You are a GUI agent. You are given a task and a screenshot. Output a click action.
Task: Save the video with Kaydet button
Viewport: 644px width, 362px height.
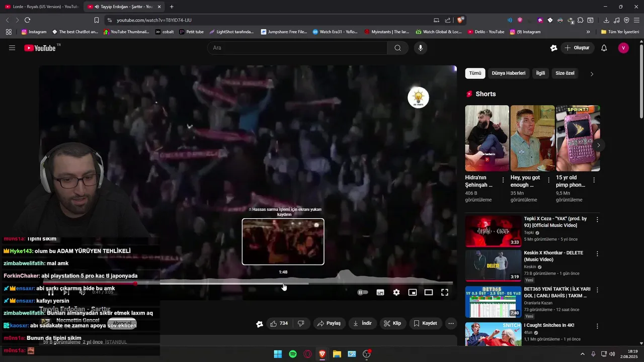point(425,323)
